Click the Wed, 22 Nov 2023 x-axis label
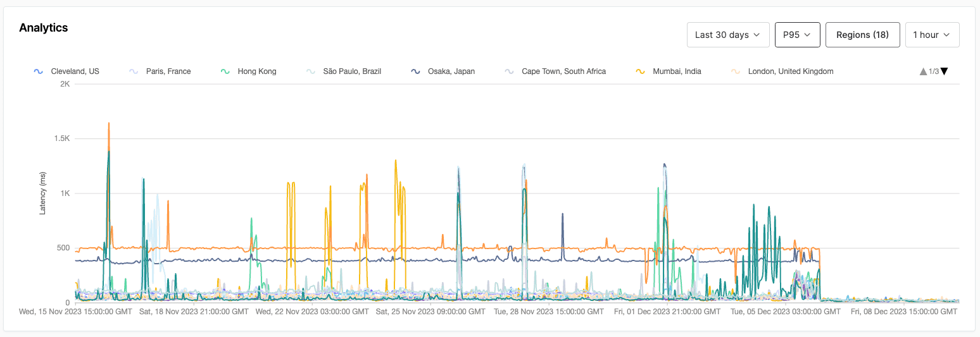Image resolution: width=980 pixels, height=337 pixels. coord(312,312)
